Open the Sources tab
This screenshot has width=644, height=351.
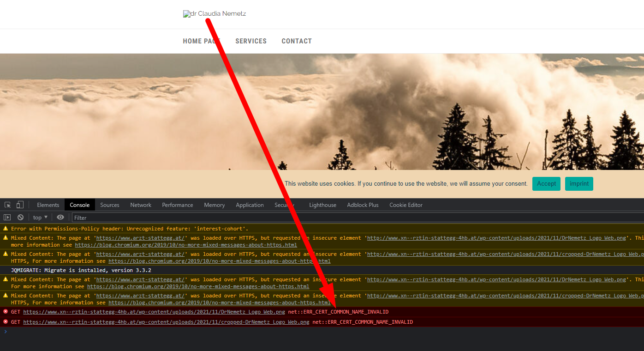[110, 205]
